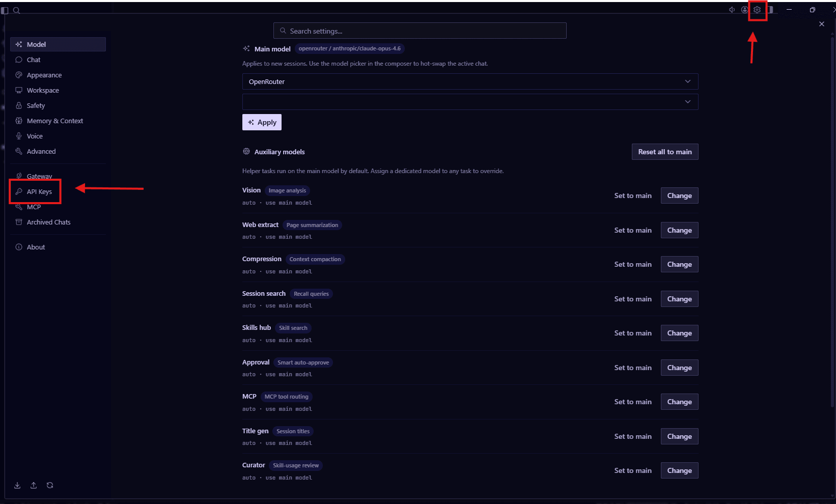This screenshot has width=836, height=504.
Task: Toggle the right panel layout icon
Action: (770, 10)
